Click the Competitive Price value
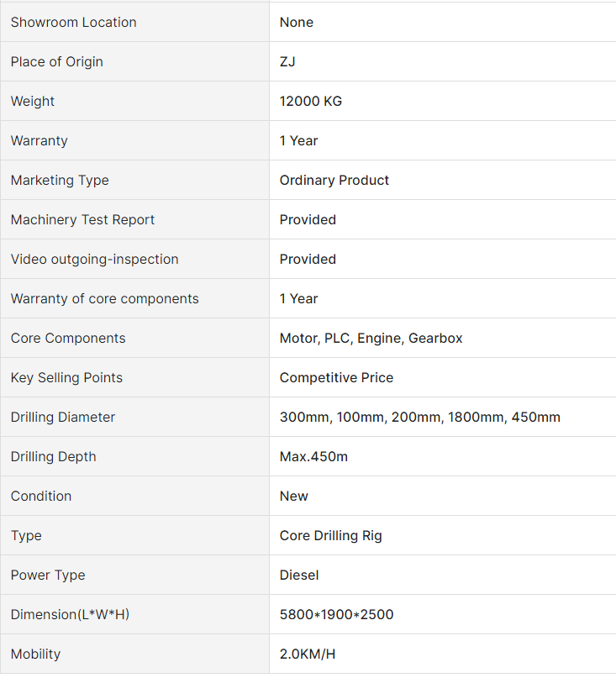The image size is (616, 678). point(336,378)
